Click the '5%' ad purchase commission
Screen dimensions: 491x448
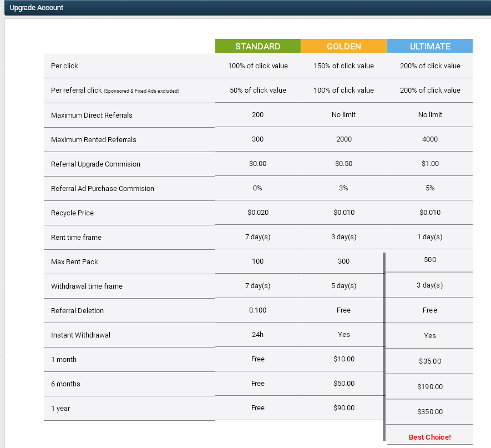click(x=430, y=188)
